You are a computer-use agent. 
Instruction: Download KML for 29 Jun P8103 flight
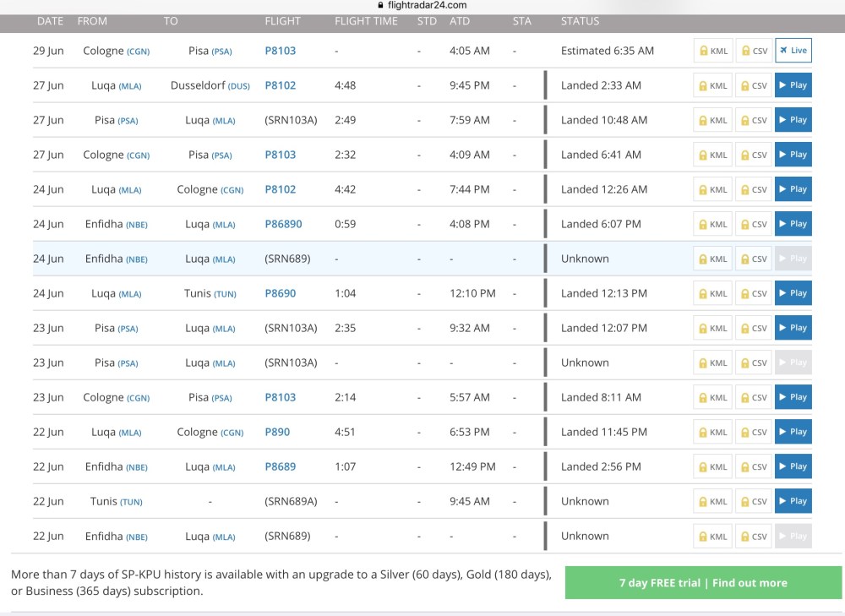[713, 51]
